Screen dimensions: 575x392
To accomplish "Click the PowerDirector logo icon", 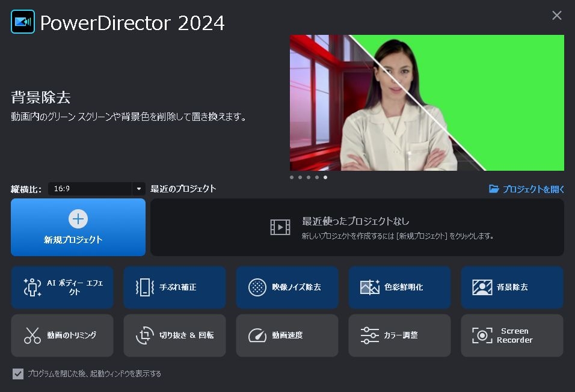I will 23,22.
